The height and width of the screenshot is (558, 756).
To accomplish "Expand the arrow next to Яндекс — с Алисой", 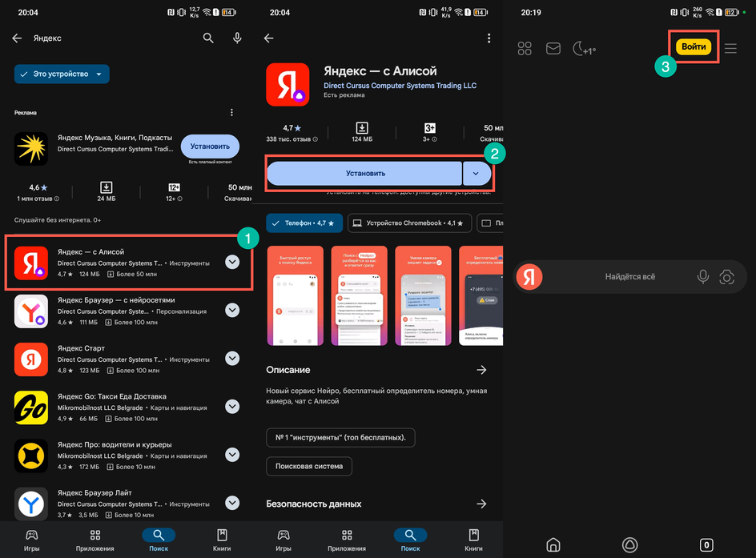I will click(232, 262).
